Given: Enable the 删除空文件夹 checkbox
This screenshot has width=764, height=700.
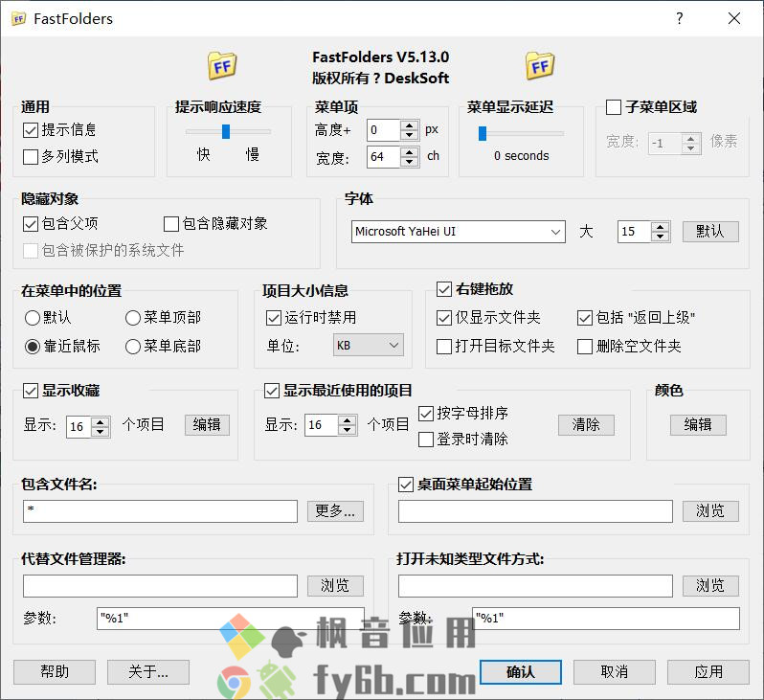Looking at the screenshot, I should 585,347.
